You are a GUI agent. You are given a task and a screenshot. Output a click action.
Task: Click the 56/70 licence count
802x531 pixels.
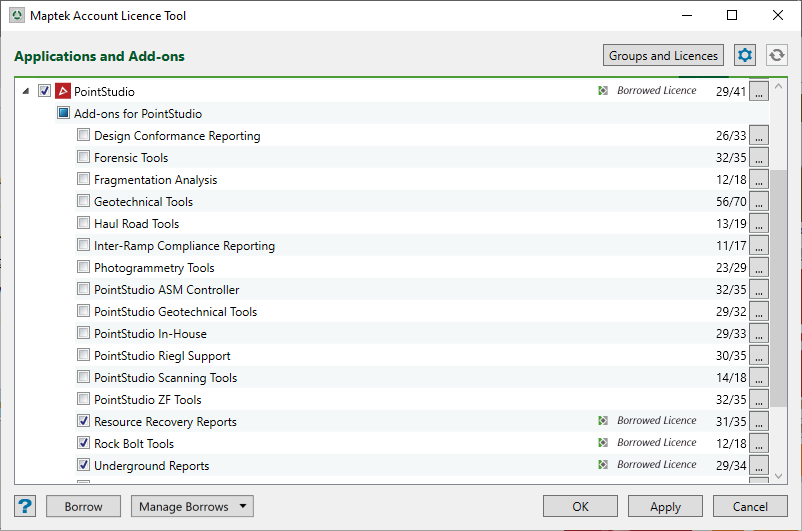(731, 202)
